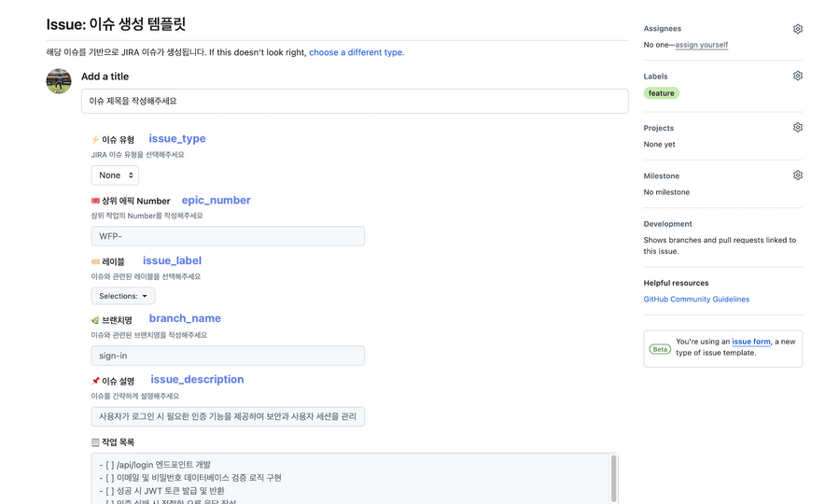Image resolution: width=840 pixels, height=504 pixels.
Task: Open the Labels gear settings
Action: [798, 76]
